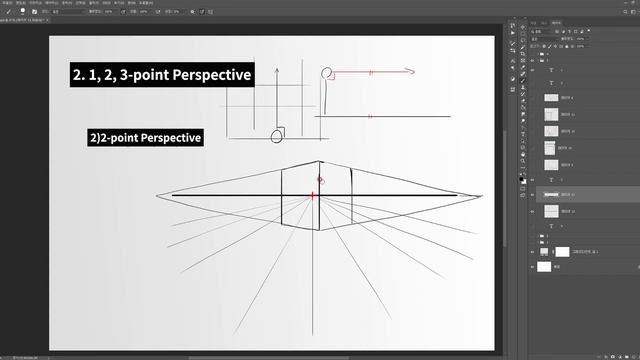Toggle visibility of the highlighted selected layer

(532, 195)
